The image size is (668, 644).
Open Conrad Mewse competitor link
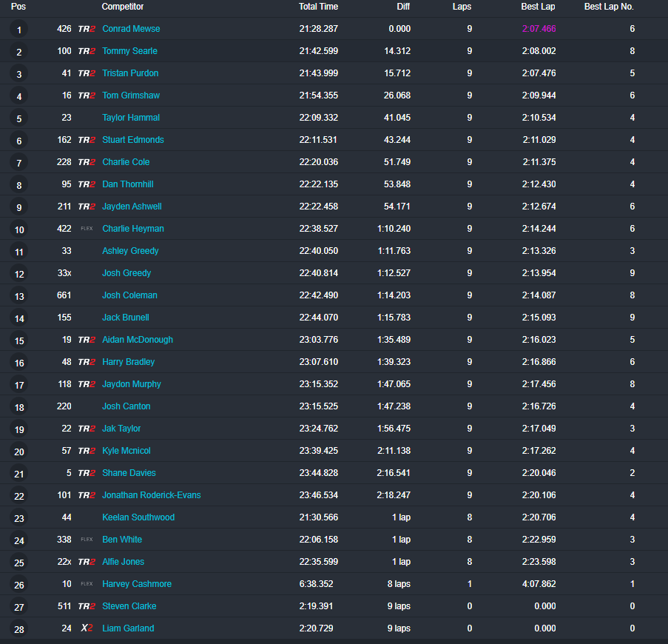tap(131, 29)
